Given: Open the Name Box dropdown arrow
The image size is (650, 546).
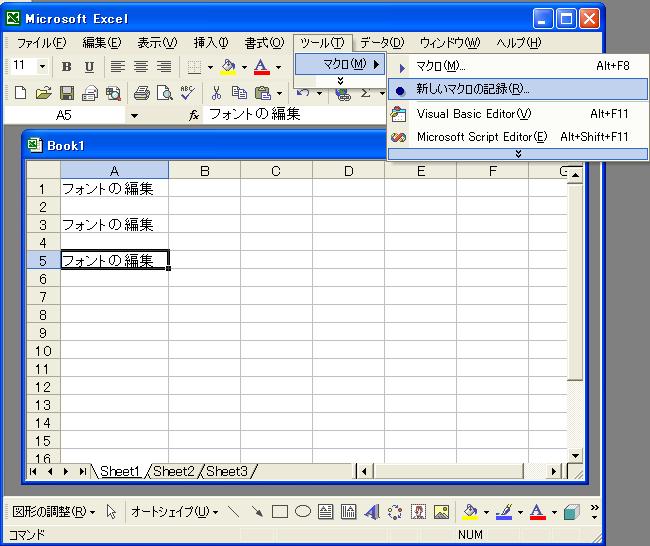Looking at the screenshot, I should click(x=134, y=115).
